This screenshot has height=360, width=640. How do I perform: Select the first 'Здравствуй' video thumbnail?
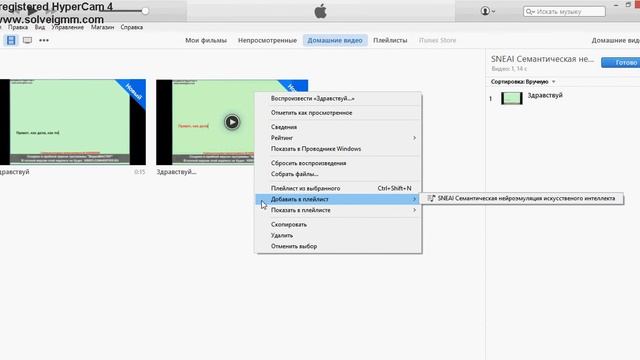coord(73,122)
